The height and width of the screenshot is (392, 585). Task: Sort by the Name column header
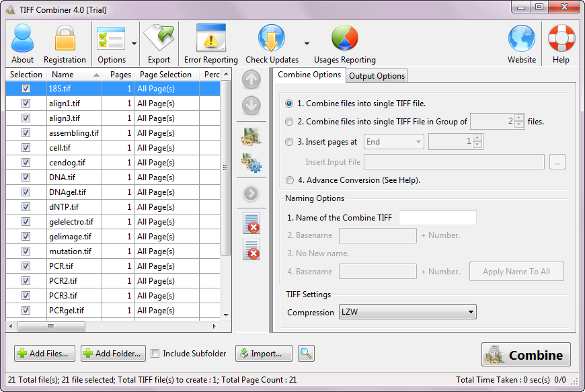pos(74,75)
